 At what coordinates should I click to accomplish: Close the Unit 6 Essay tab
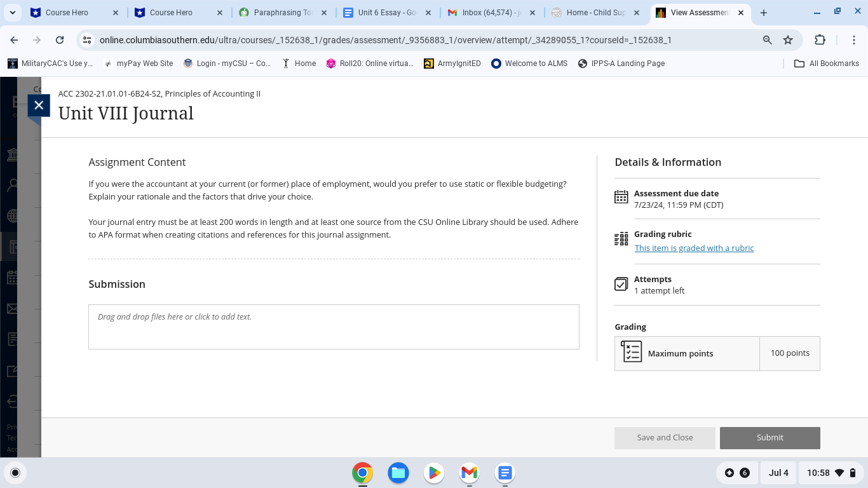428,13
